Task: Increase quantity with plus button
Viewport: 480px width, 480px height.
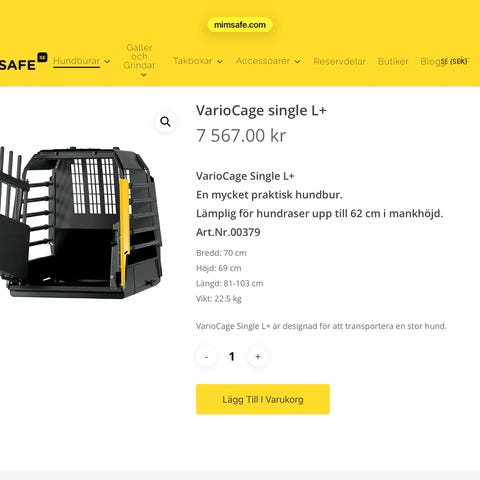Action: (258, 357)
